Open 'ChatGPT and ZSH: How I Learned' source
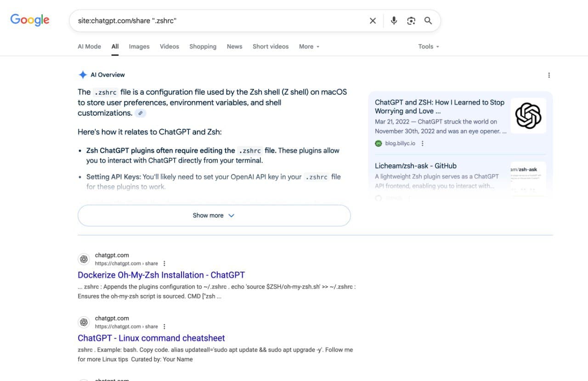This screenshot has width=588, height=381. pos(440,107)
